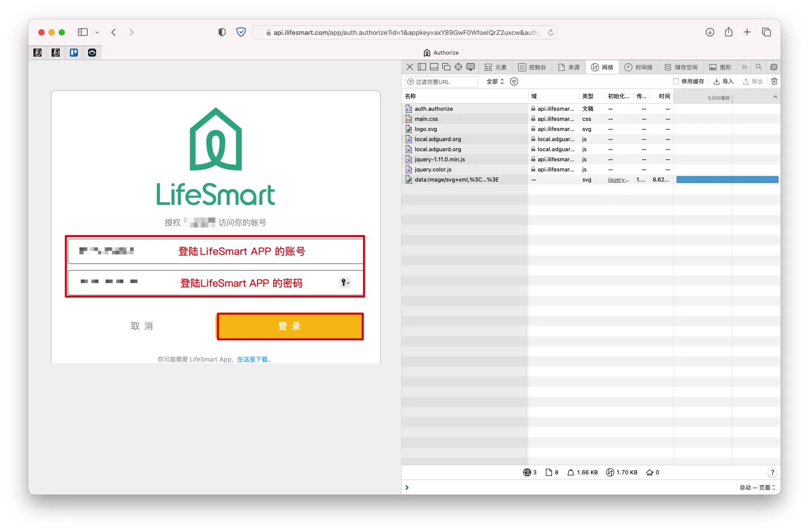Screen dimensions: 809x532
Task: Click the yellow 登录 login button
Action: pyautogui.click(x=290, y=326)
